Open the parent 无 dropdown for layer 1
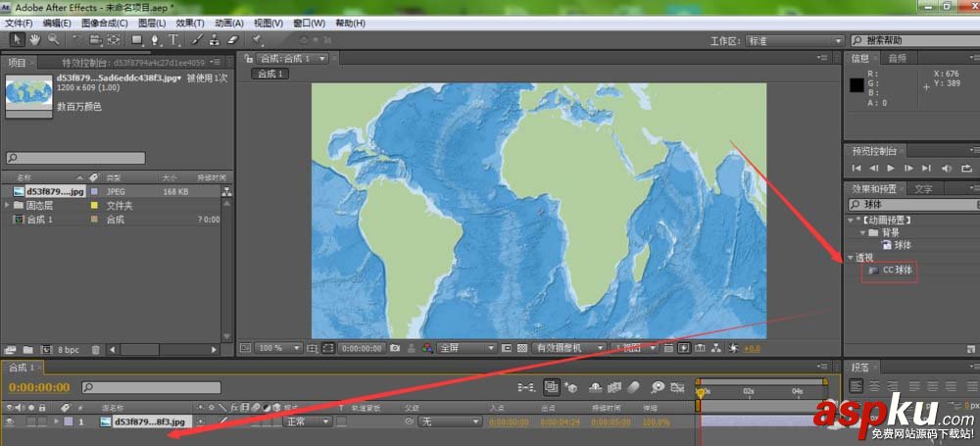This screenshot has height=446, width=980. (450, 422)
